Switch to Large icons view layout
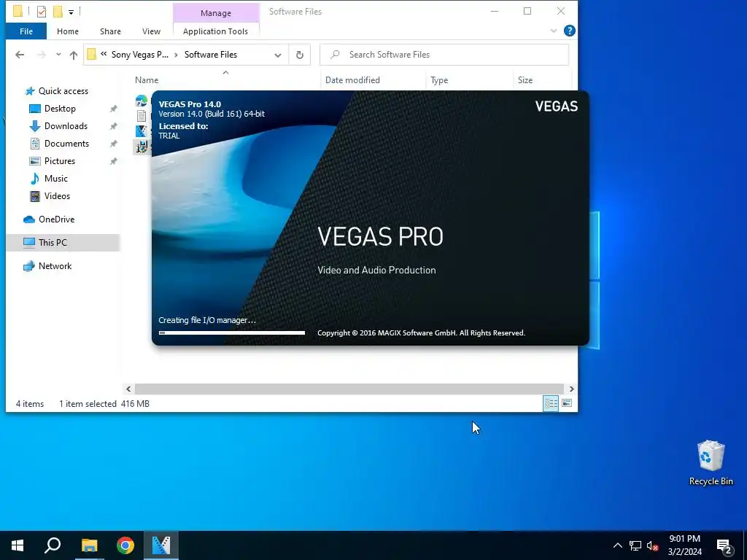The width and height of the screenshot is (747, 560). point(567,404)
